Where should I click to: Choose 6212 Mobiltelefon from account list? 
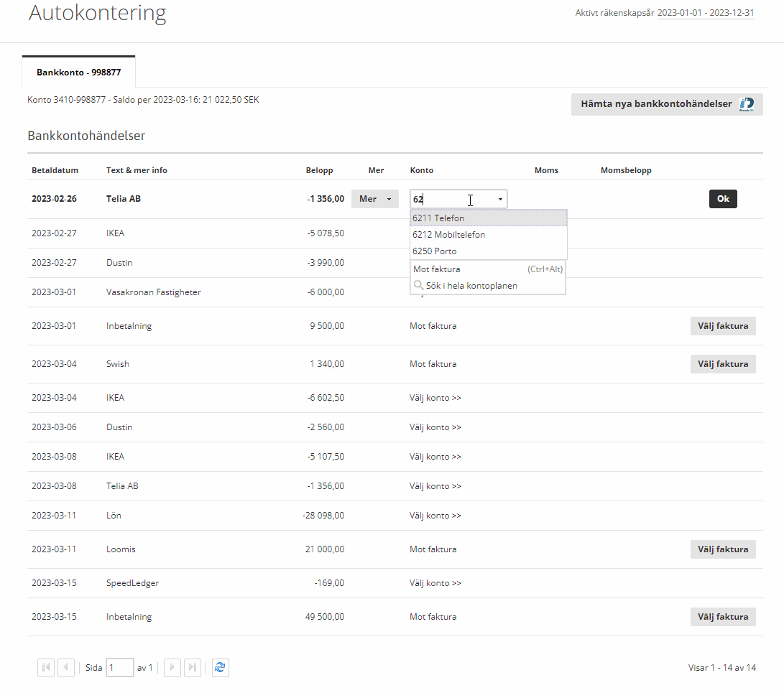click(489, 234)
